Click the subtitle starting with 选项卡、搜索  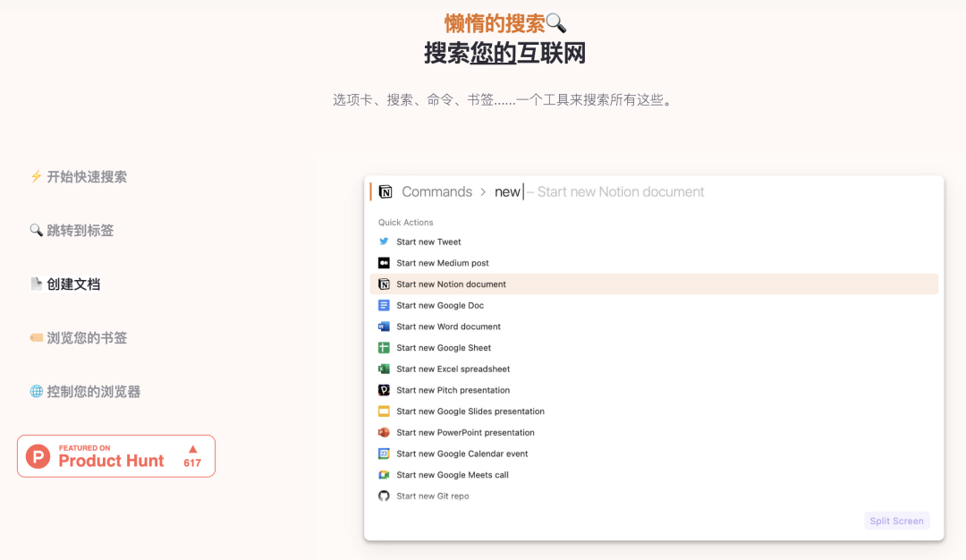coord(504,100)
